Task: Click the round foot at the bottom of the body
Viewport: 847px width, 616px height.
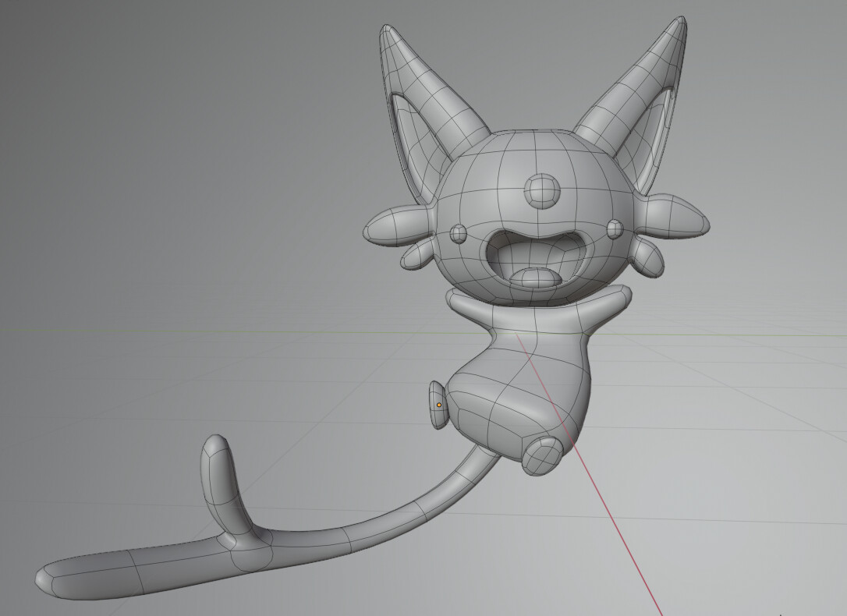Action: 542,455
